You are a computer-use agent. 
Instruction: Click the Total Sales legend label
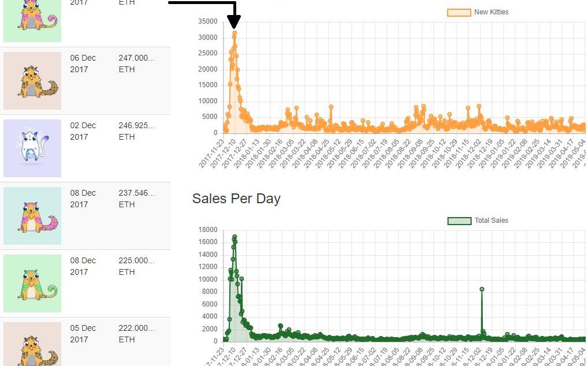(491, 221)
